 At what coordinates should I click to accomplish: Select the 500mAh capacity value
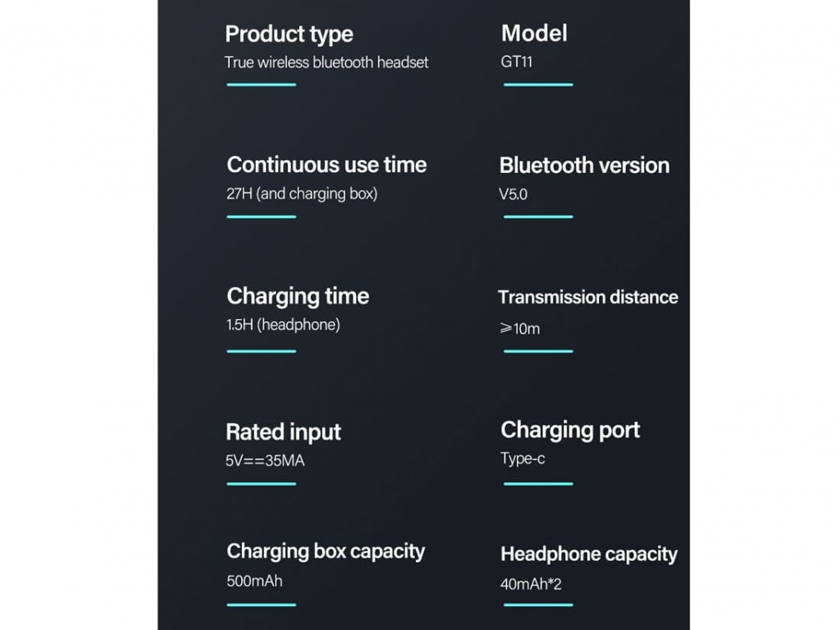(x=254, y=581)
